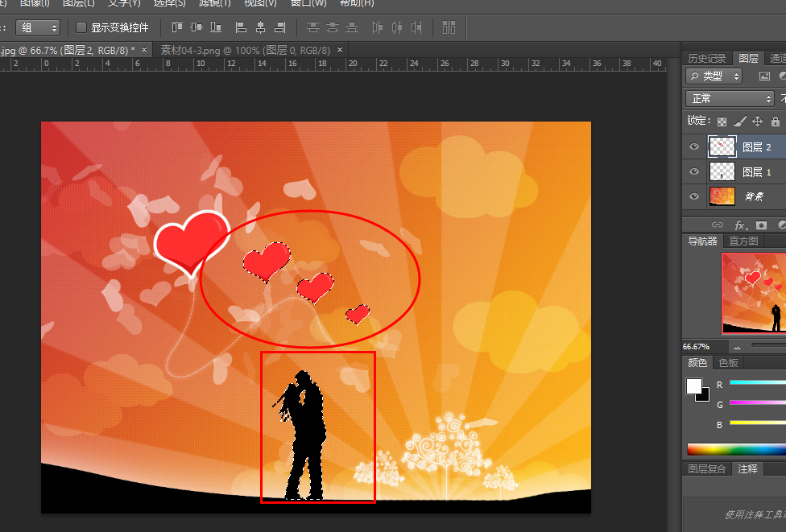Filter layers by pixel layer icon
The width and height of the screenshot is (786, 532).
[764, 76]
